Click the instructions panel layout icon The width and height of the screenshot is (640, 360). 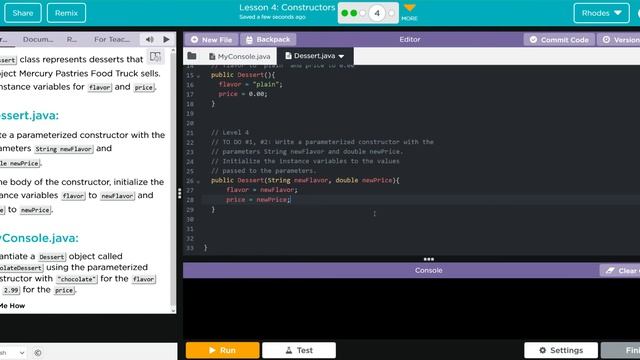(x=155, y=57)
